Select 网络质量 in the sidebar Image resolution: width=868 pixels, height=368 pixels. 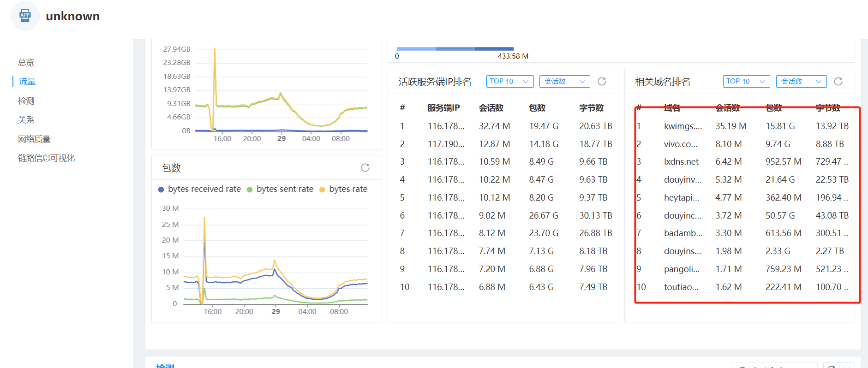click(34, 139)
